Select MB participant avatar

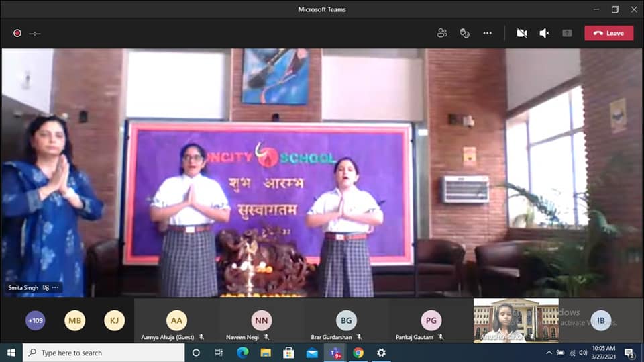coord(74,320)
